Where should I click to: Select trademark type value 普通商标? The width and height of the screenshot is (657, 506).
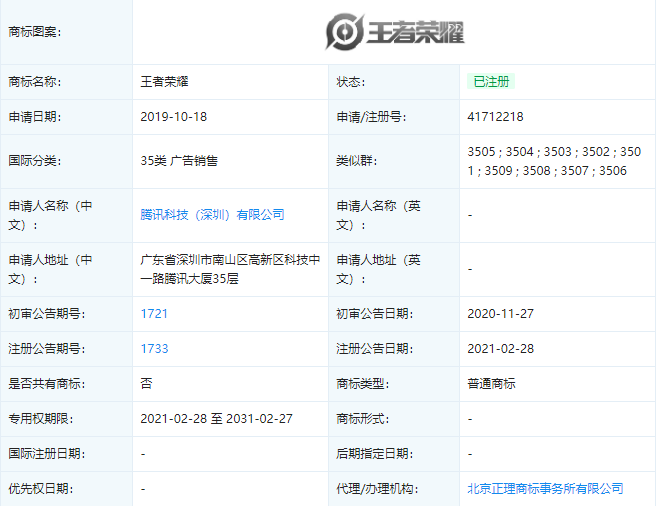[491, 384]
